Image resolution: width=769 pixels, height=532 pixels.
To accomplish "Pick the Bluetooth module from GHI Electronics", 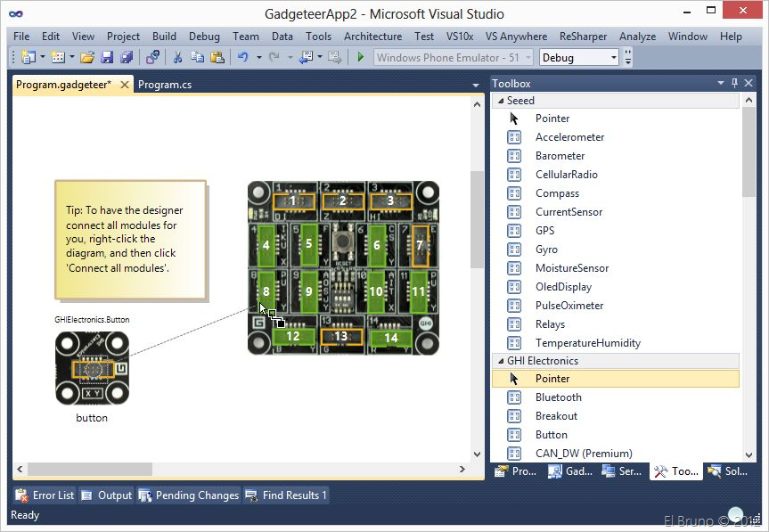I will point(558,397).
